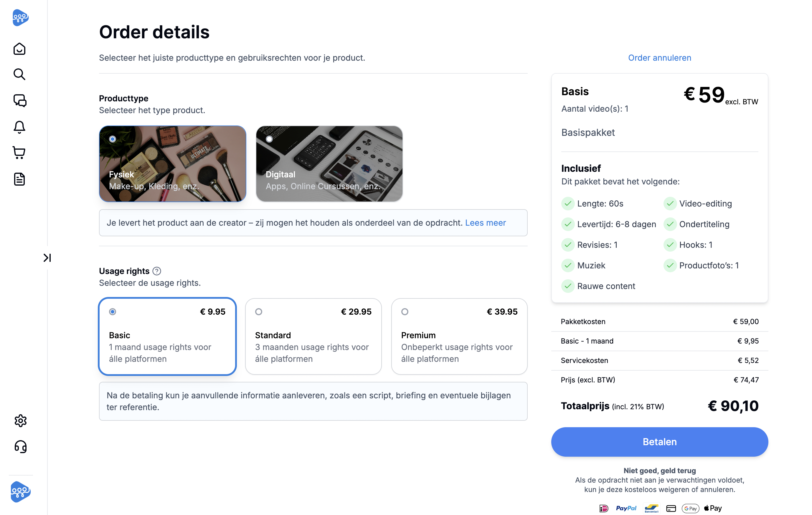This screenshot has height=515, width=812.
Task: Click the checkmark icon beside Levertijd: 6-8 dagen
Action: point(568,224)
